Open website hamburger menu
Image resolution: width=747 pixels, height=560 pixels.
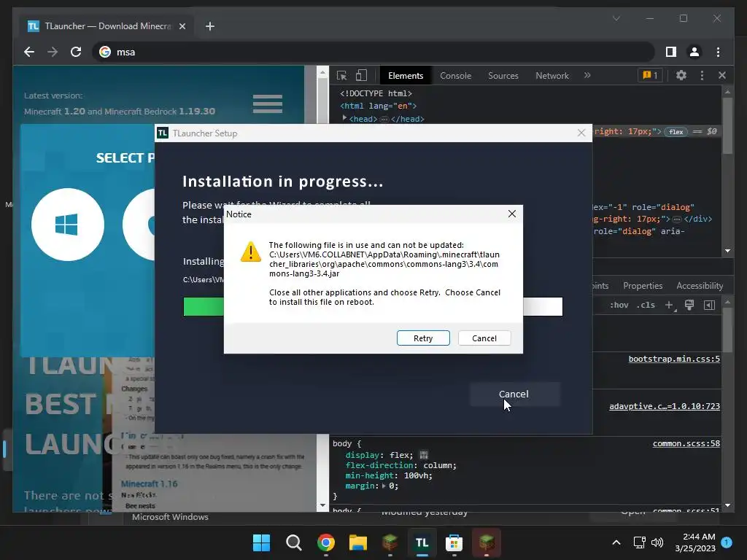[x=267, y=104]
